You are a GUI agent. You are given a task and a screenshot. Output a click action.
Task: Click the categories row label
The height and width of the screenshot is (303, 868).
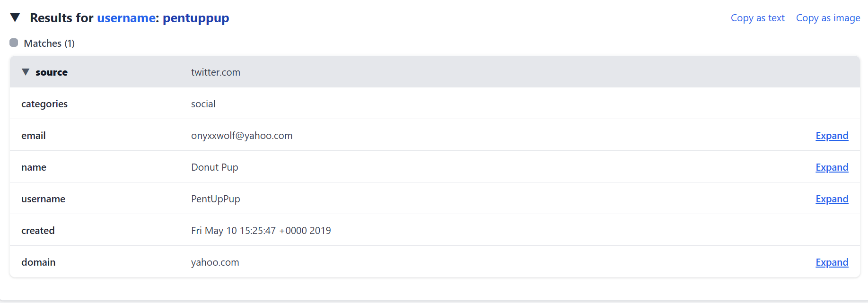[44, 104]
